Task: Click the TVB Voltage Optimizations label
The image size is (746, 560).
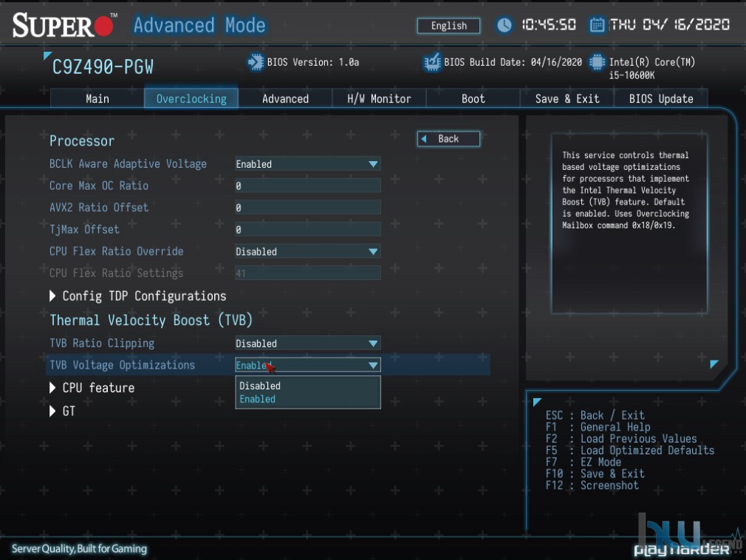Action: click(123, 366)
